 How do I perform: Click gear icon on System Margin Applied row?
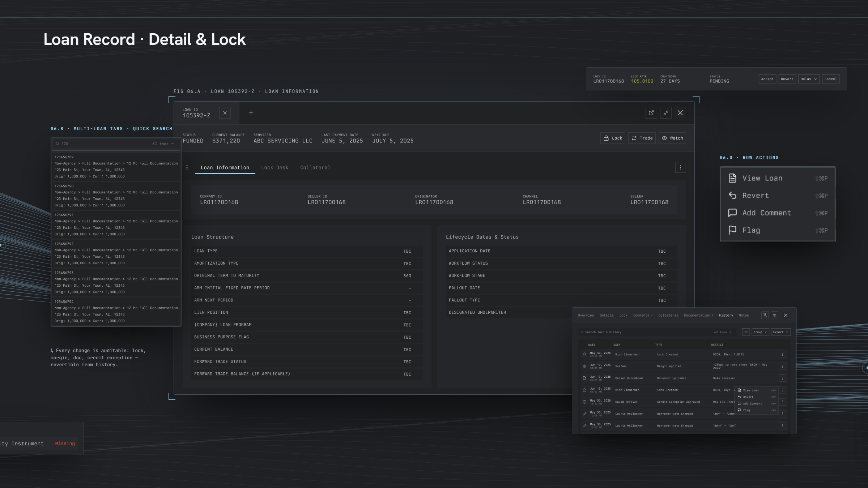(584, 366)
